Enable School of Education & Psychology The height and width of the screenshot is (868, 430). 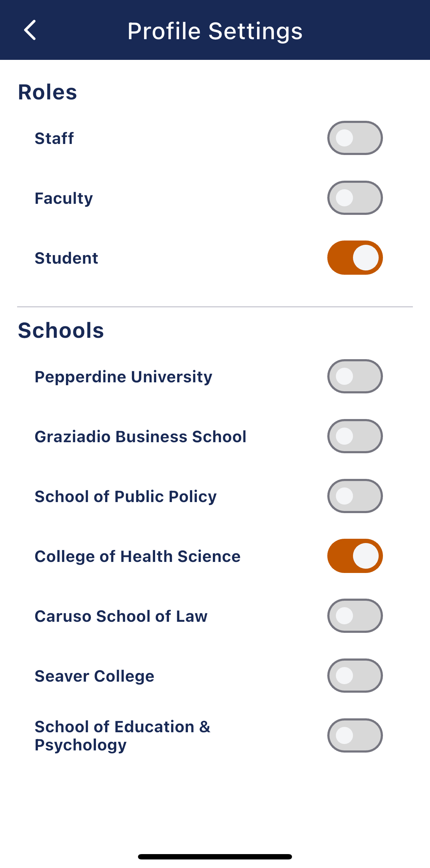point(355,735)
